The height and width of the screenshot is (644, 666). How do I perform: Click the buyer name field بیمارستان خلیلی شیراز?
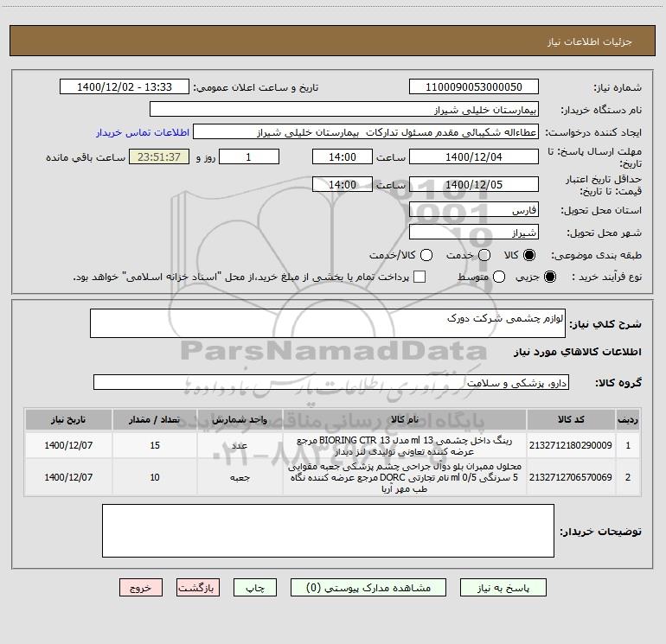pyautogui.click(x=344, y=110)
